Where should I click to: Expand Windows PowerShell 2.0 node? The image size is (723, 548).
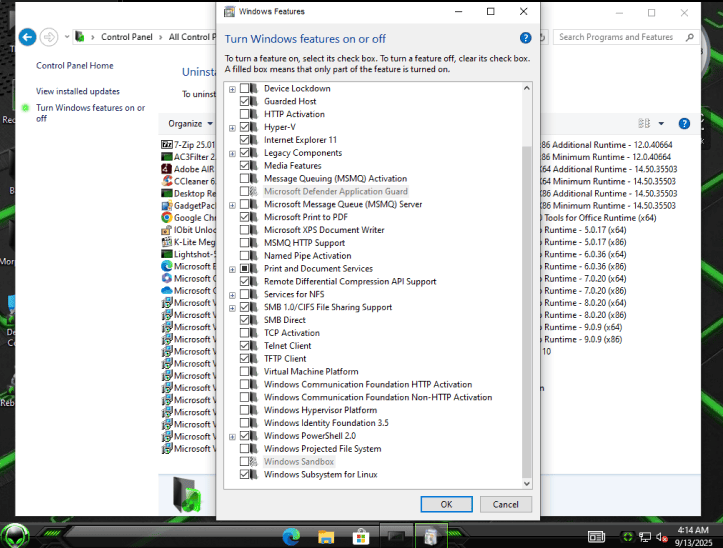tap(232, 436)
